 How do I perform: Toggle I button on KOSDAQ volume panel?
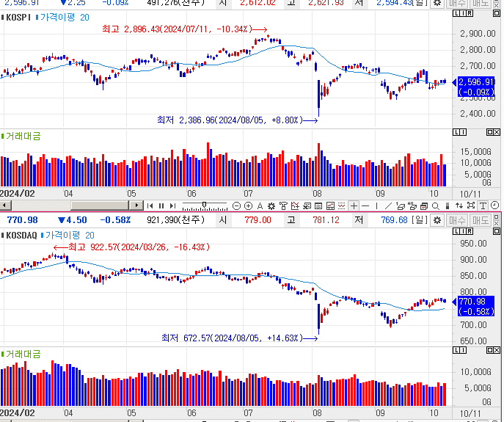tap(463, 350)
